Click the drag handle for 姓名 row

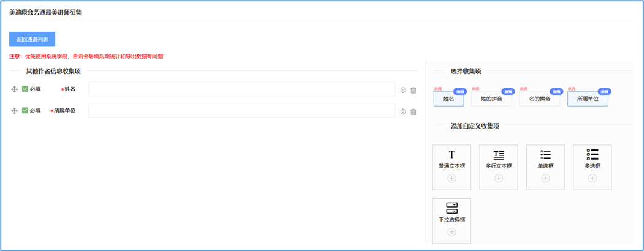pos(14,89)
